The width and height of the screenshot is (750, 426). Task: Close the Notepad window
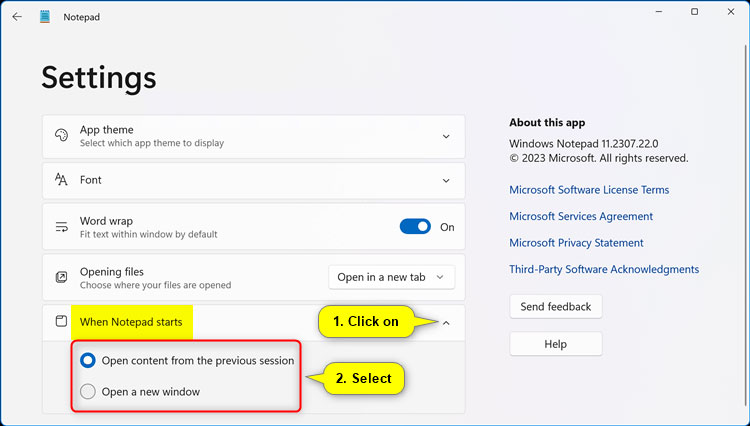731,11
